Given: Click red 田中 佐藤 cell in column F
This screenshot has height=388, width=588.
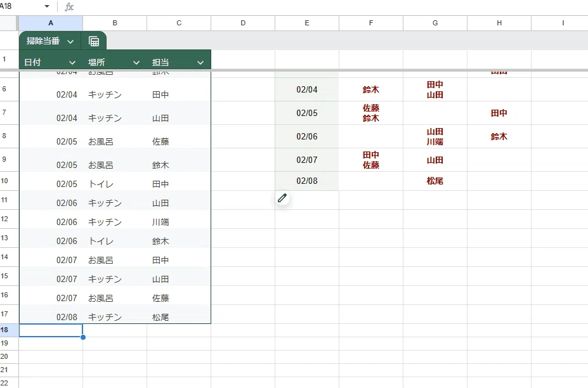Looking at the screenshot, I should click(371, 160).
